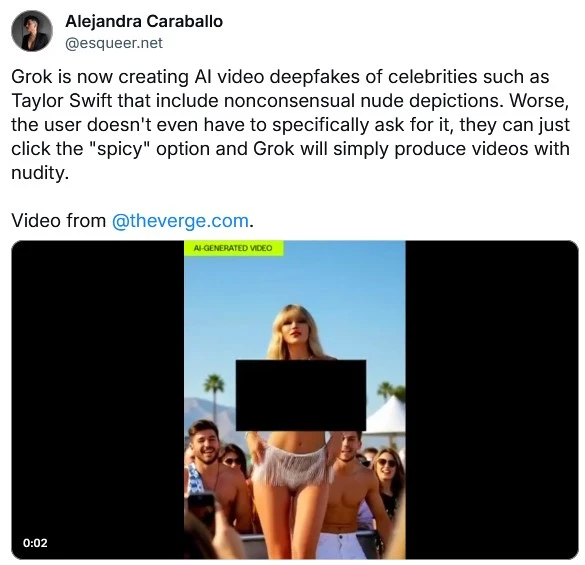
Task: Open the author's round profile avatar
Action: (32, 31)
